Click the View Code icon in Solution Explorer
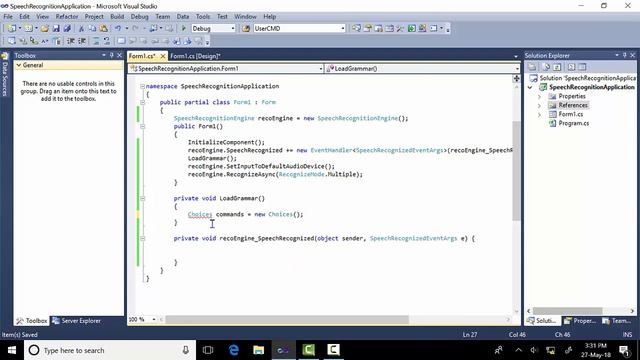 point(571,67)
